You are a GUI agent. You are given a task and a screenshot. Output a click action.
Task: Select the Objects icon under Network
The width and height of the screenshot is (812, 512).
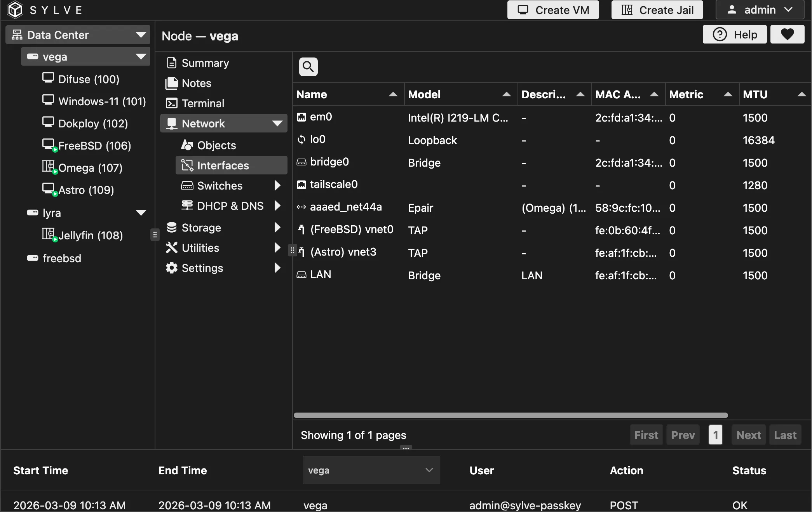[187, 145]
